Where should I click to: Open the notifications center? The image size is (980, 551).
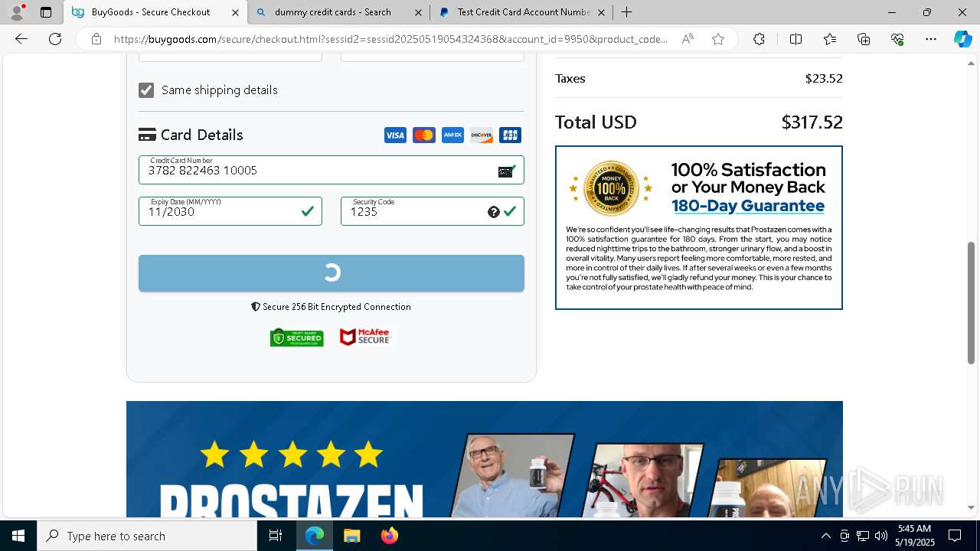point(955,536)
